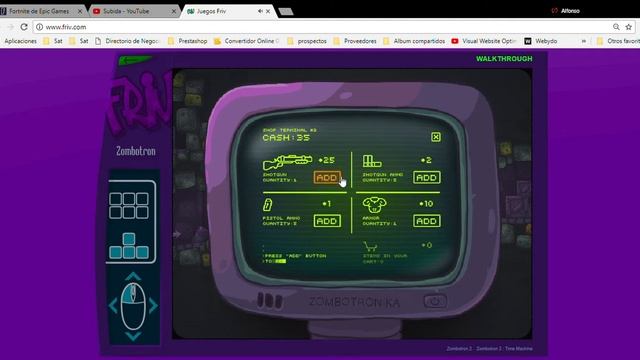Image resolution: width=640 pixels, height=360 pixels.
Task: Open the Proveedores bookmark folder
Action: [355, 41]
